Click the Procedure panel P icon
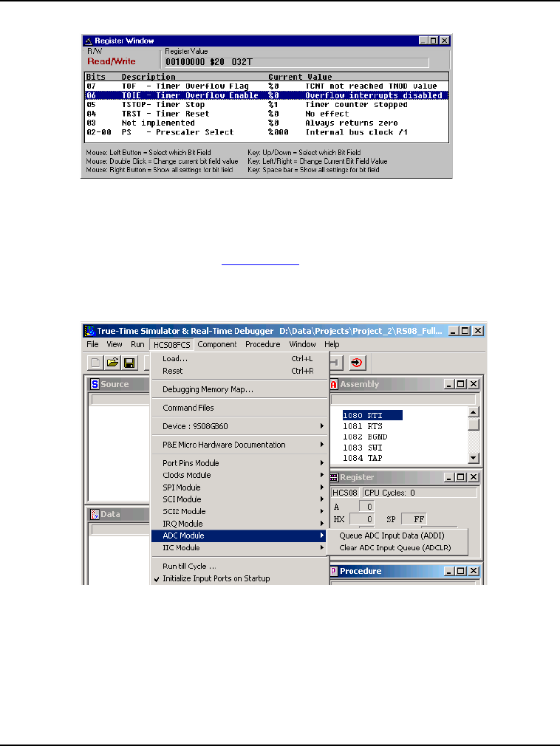Screen dimensions: 560x746 pyautogui.click(x=333, y=571)
